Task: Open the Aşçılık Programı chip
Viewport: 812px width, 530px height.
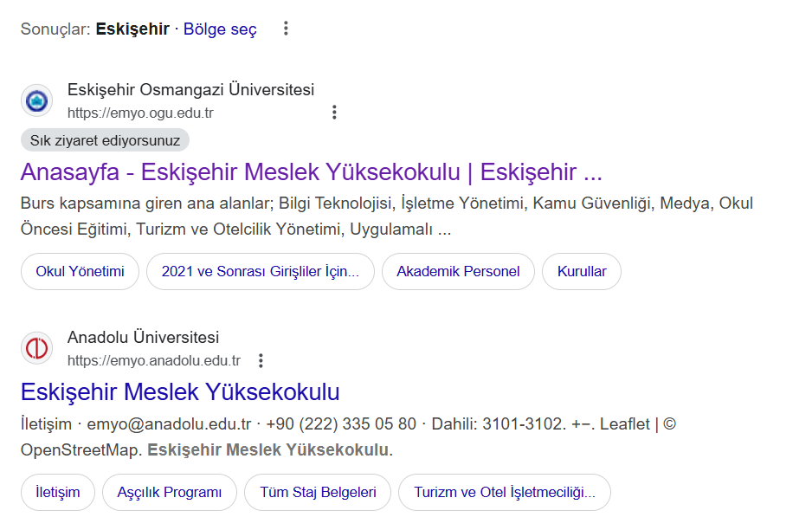Action: pos(170,492)
